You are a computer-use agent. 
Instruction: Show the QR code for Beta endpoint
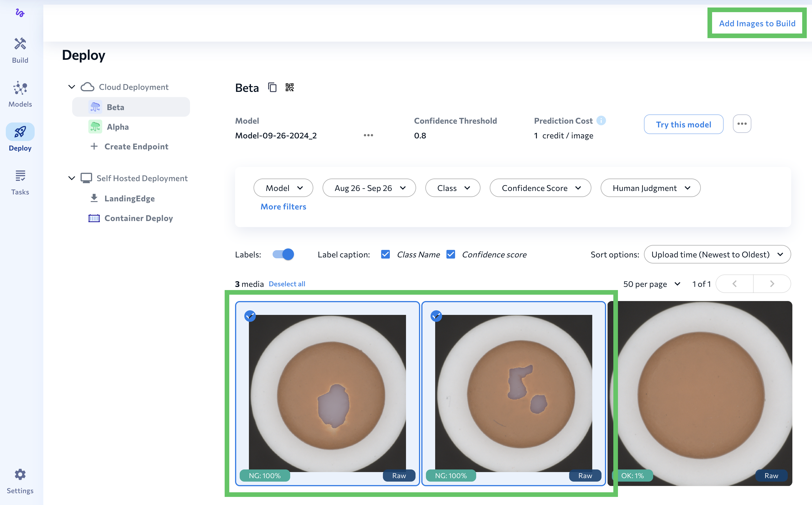[x=289, y=88]
